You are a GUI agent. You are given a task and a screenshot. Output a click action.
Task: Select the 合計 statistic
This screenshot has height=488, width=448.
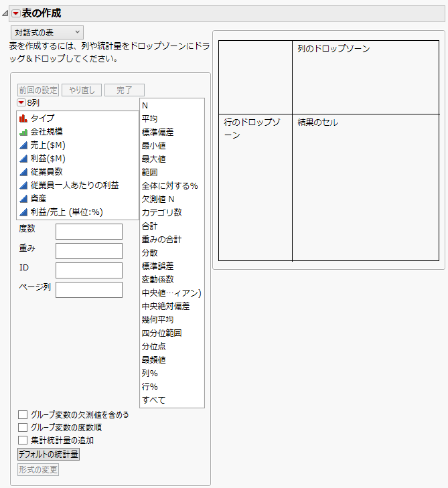150,226
